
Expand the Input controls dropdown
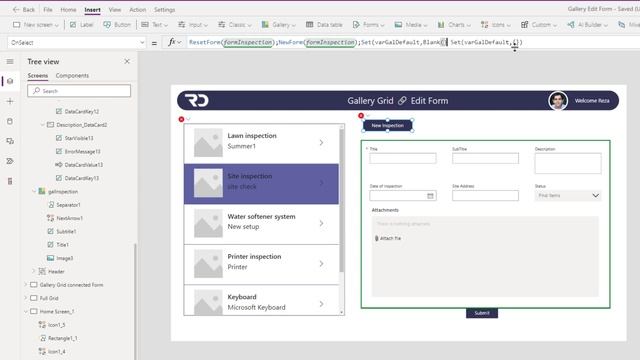pos(193,25)
